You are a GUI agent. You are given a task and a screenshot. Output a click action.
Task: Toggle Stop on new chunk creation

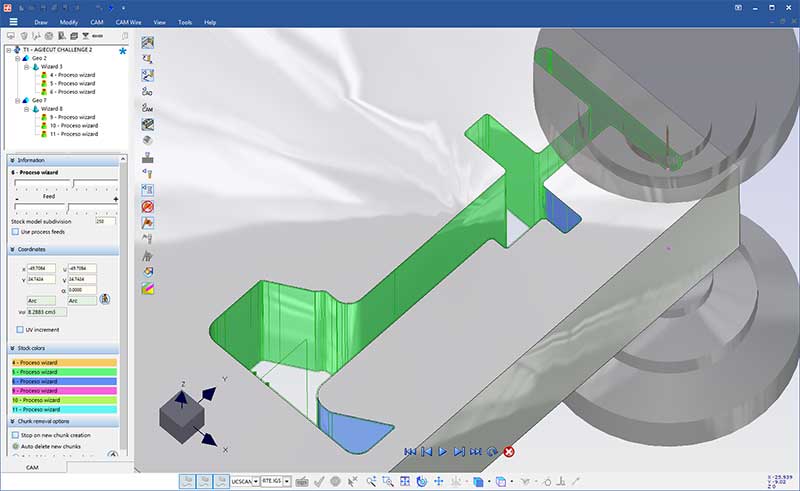(15, 435)
